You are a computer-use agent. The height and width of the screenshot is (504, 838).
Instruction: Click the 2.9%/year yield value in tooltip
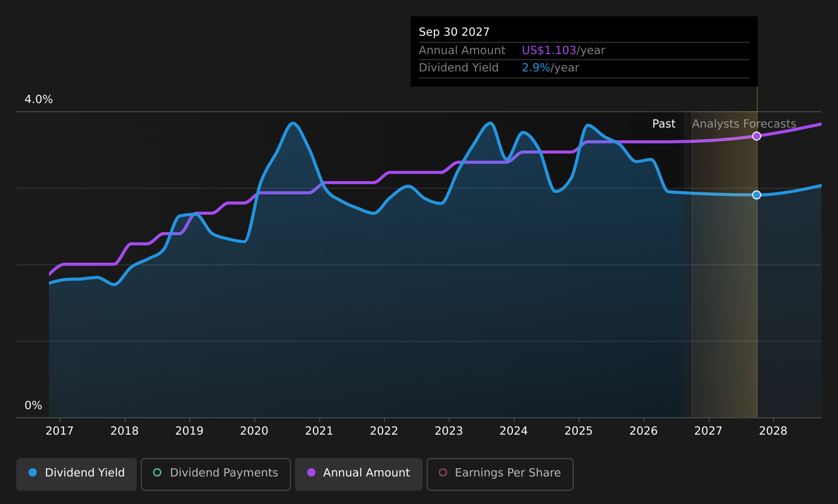tap(550, 68)
